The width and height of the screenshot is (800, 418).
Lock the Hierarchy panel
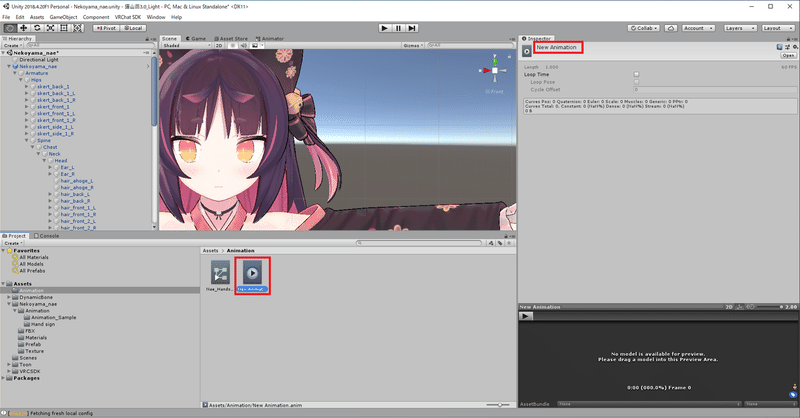coord(147,39)
